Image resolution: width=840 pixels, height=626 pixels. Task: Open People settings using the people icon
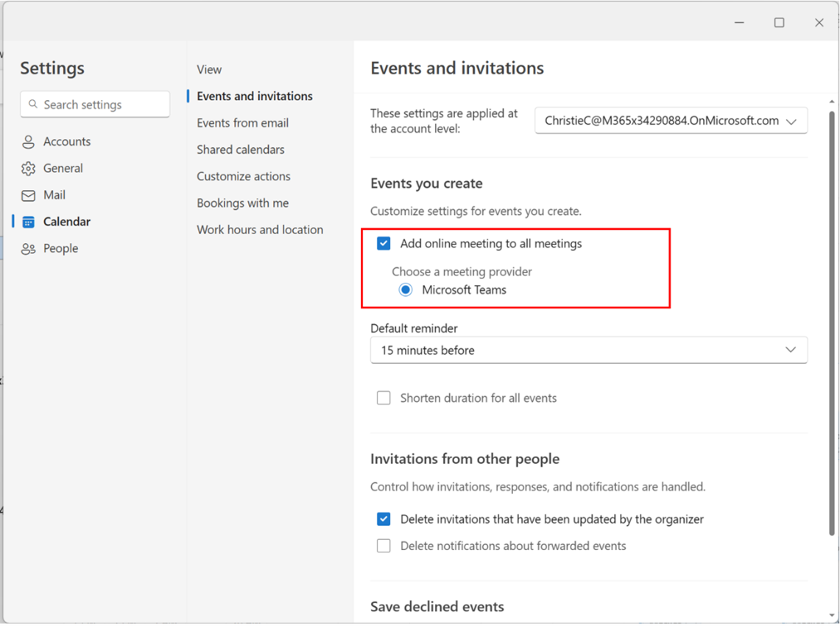(29, 248)
